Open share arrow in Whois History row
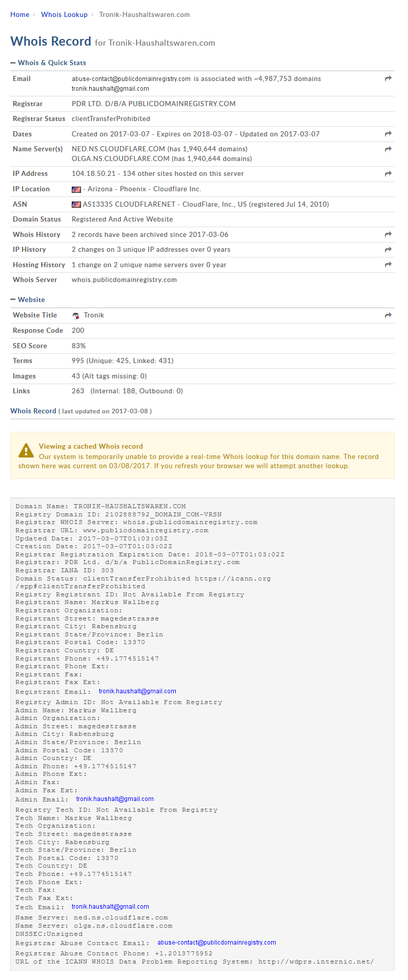 (388, 234)
